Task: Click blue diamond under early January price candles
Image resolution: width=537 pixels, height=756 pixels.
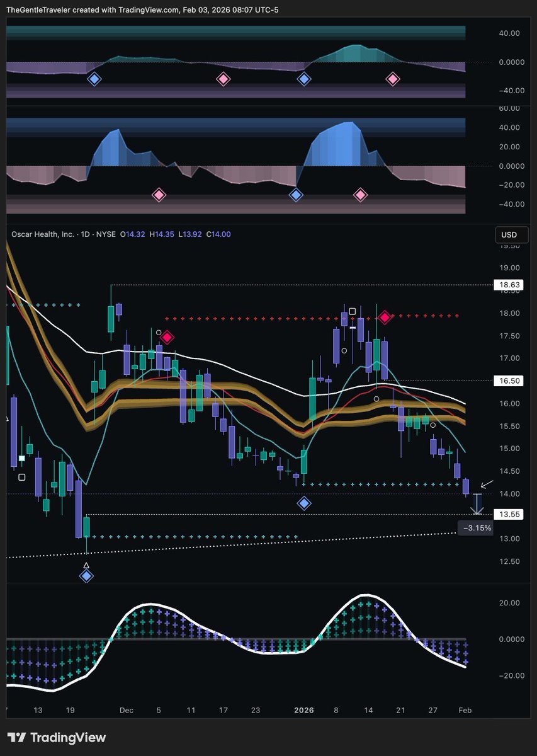Action: point(304,503)
